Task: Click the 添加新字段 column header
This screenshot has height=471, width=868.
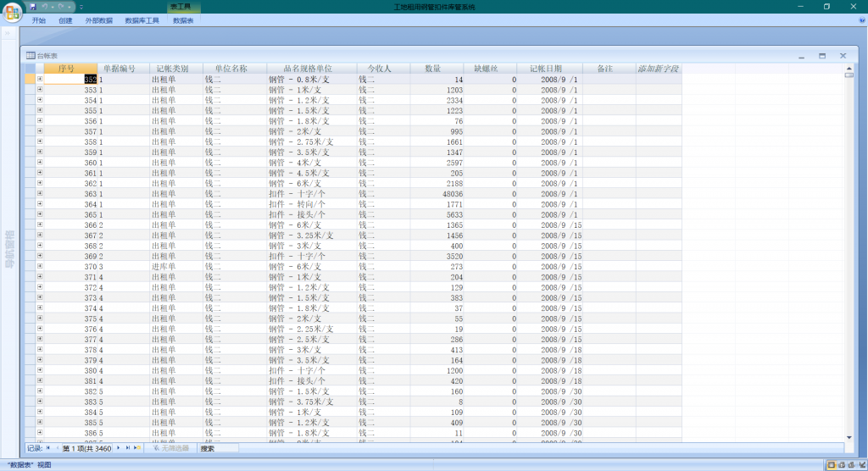Action: coord(658,68)
